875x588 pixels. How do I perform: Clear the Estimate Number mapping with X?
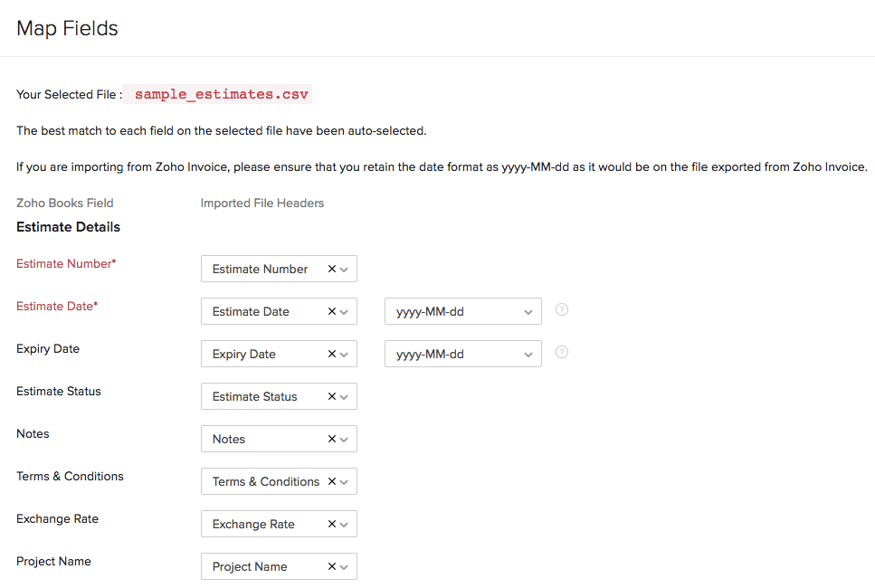point(332,269)
